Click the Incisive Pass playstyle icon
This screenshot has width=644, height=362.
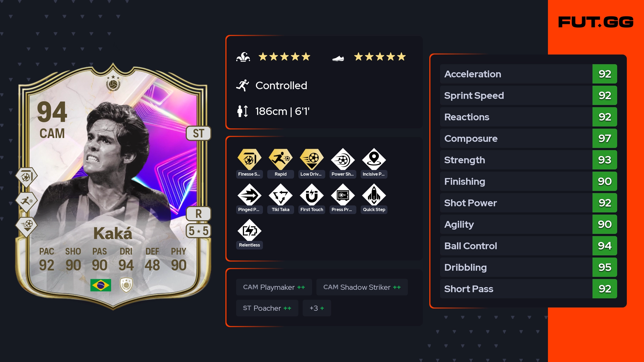tap(374, 159)
